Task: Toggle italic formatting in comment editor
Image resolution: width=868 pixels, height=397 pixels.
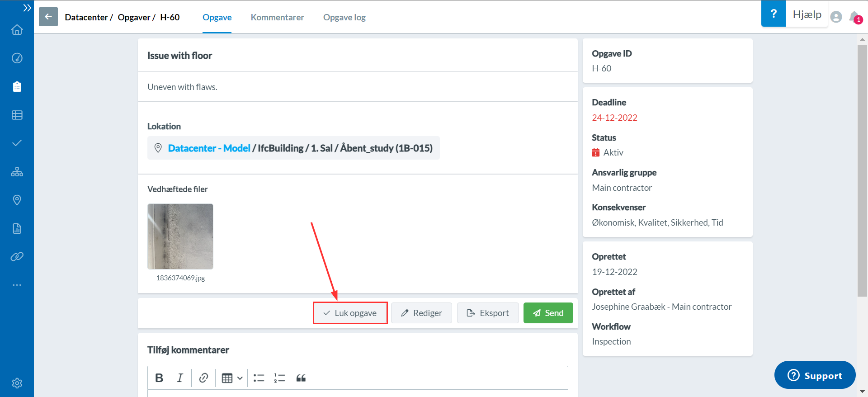Action: (x=180, y=378)
